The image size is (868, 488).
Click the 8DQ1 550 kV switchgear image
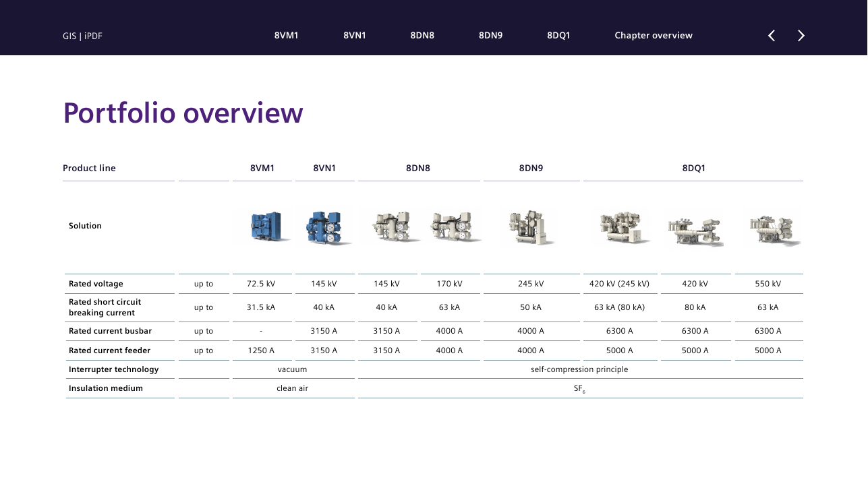[x=774, y=231]
